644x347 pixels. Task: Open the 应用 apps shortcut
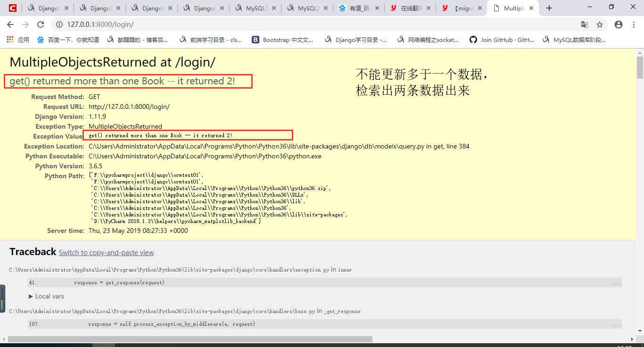[18, 40]
